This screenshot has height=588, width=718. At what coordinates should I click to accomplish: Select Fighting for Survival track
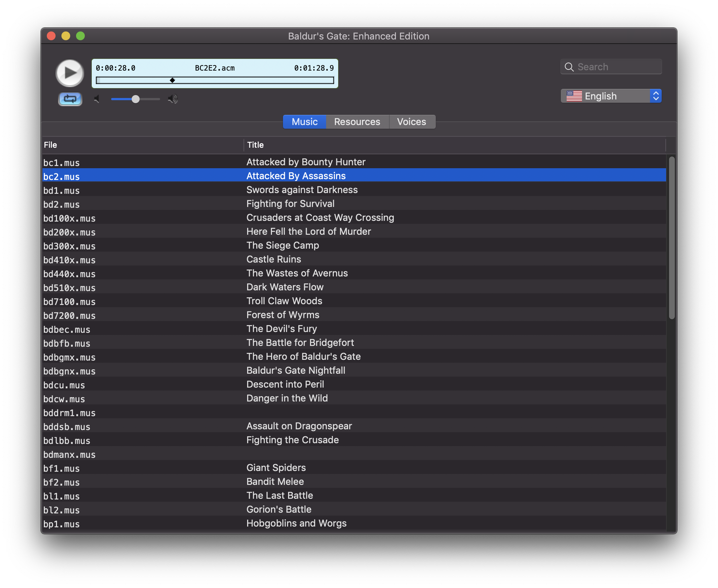tap(354, 204)
